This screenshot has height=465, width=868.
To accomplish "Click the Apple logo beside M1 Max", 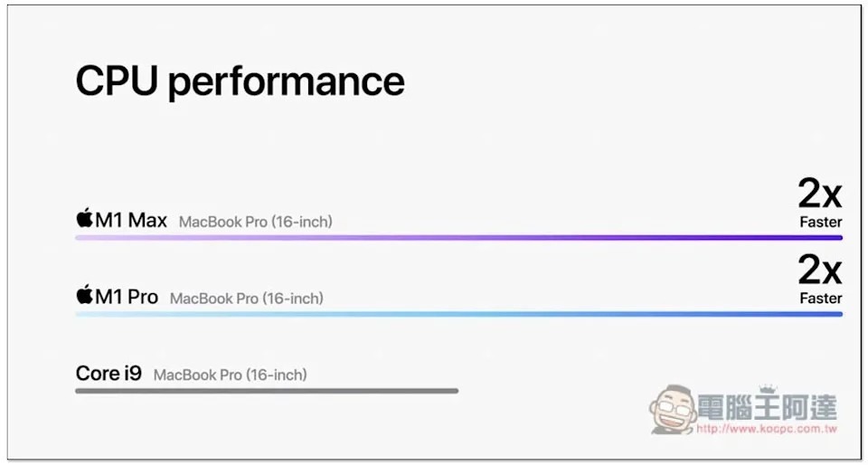I will 85,219.
